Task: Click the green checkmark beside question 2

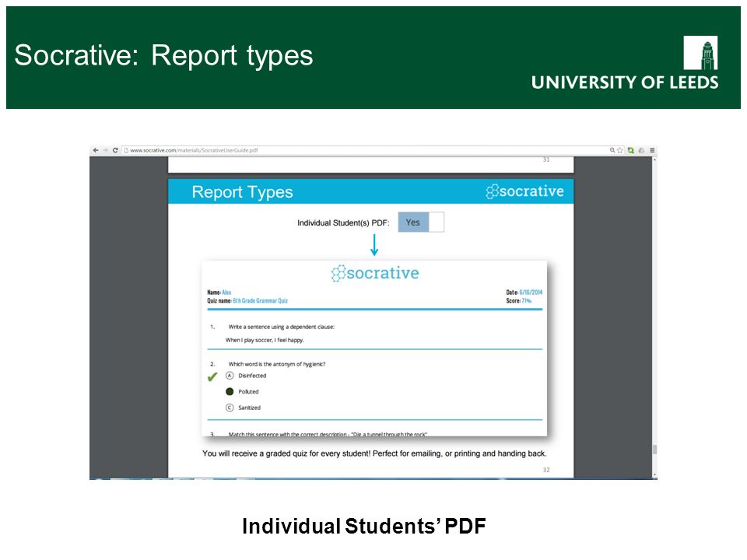Action: pos(212,376)
